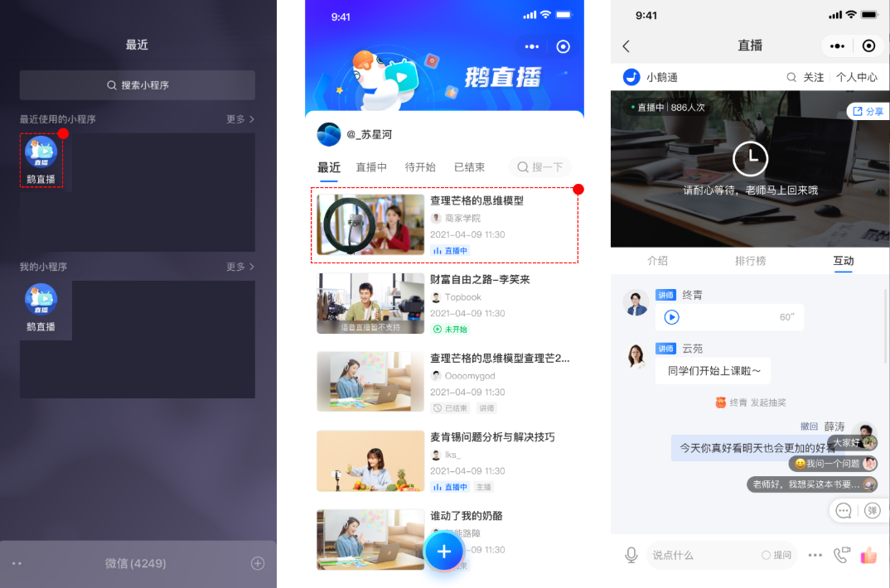Switch to the 排行榜 tab
This screenshot has width=890, height=588.
click(x=751, y=261)
